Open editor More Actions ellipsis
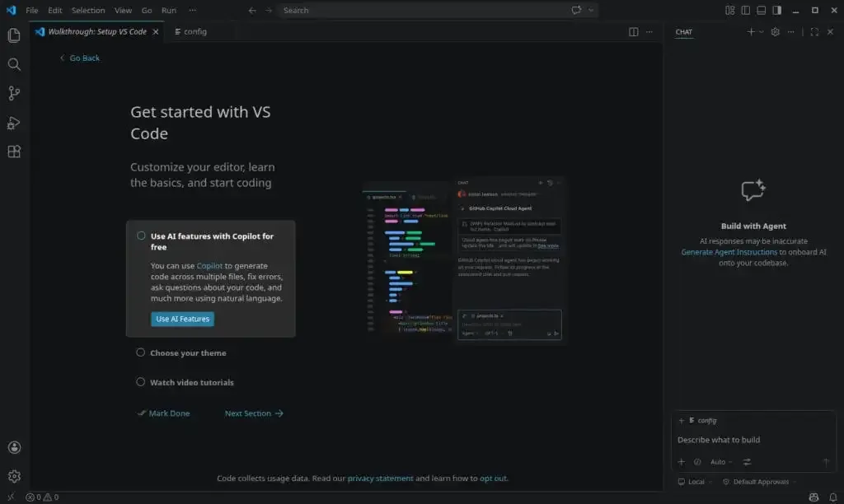Screen dimensions: 844x504 (x=649, y=32)
